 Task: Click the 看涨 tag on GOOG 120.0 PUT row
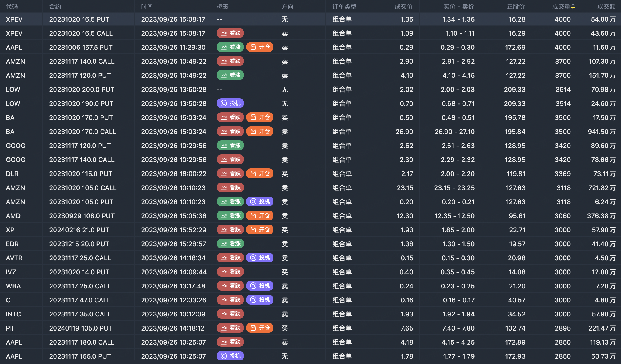(230, 146)
